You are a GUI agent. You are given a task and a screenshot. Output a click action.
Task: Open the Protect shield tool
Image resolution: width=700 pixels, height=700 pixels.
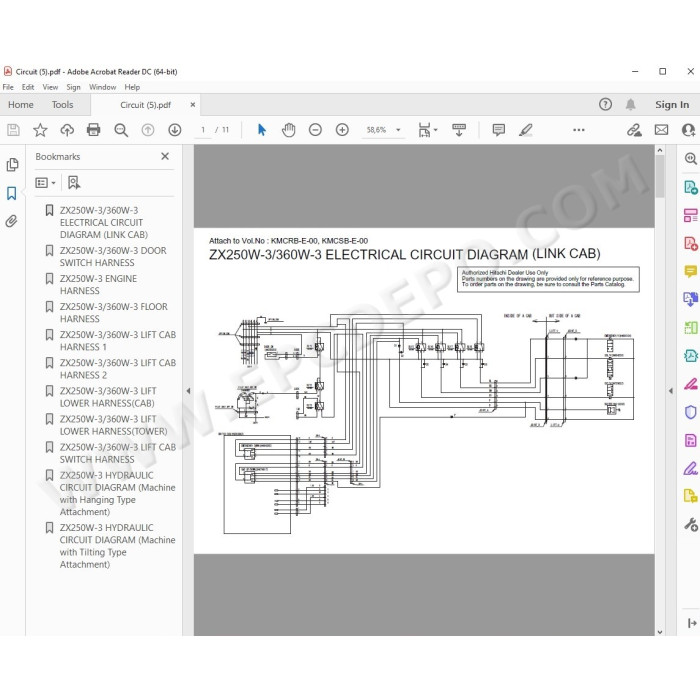click(690, 412)
